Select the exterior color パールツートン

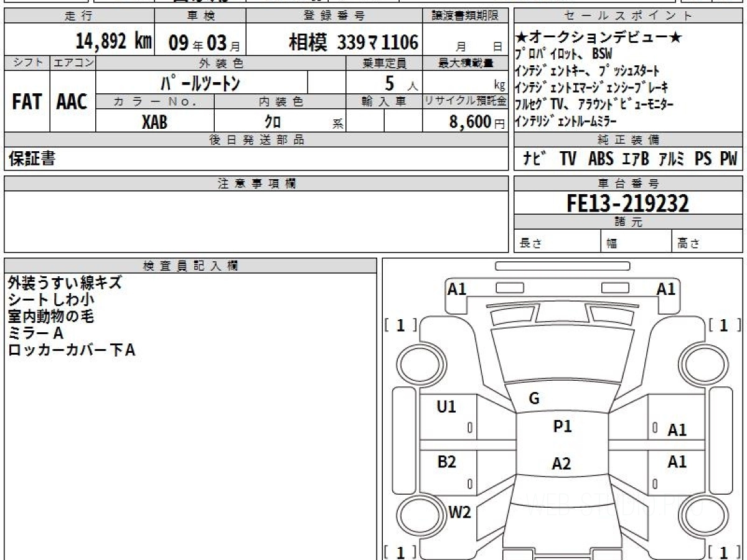(200, 83)
